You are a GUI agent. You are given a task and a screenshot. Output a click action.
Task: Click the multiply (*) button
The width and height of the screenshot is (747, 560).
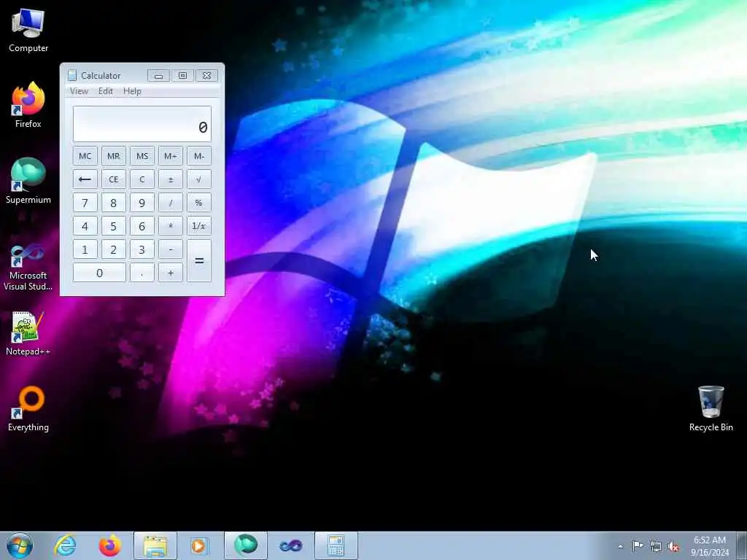pos(171,226)
